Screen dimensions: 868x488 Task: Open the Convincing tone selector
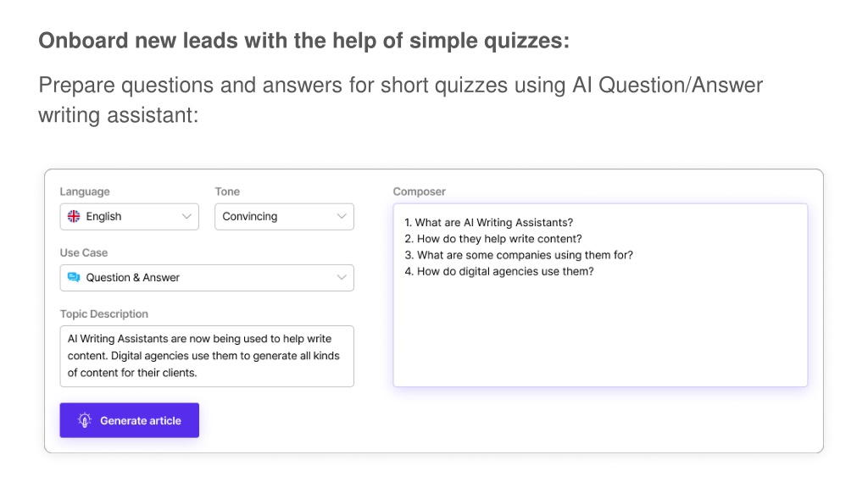(x=285, y=217)
